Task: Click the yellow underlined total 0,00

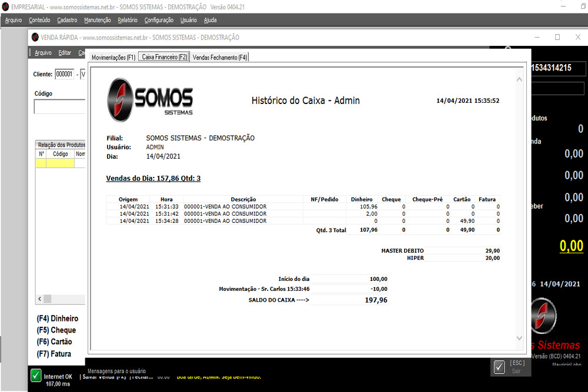Action: tap(572, 246)
